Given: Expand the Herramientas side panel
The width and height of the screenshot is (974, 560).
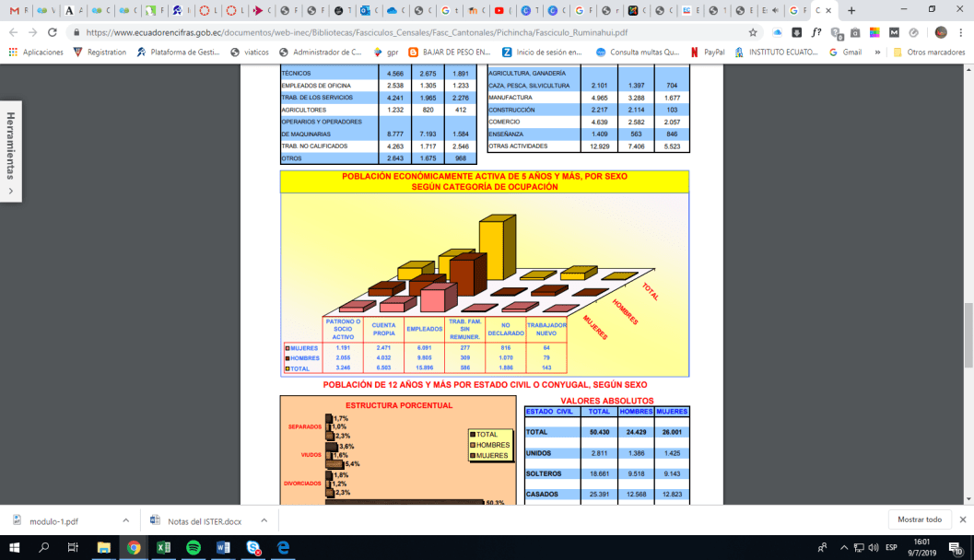Looking at the screenshot, I should click(10, 152).
